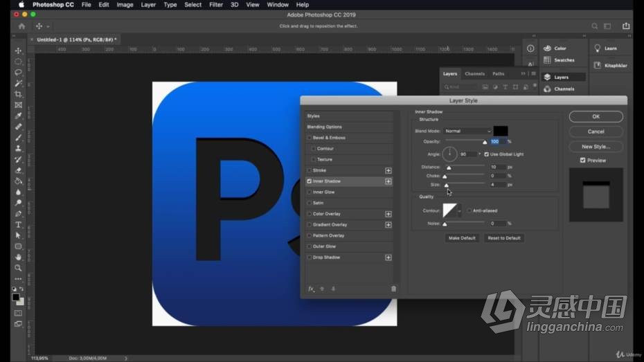Screen dimensions: 644x362
Task: Click plus button next to Inner Shadow
Action: point(388,181)
